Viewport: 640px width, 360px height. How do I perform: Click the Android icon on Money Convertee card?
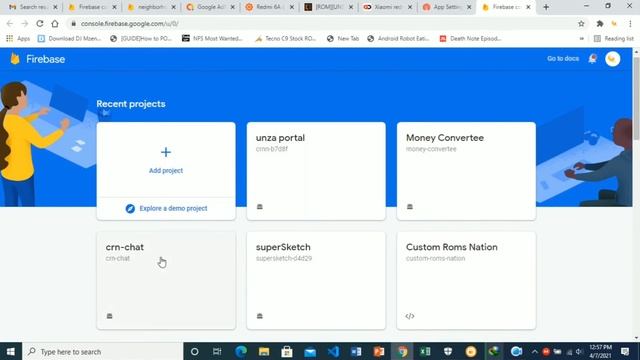410,207
